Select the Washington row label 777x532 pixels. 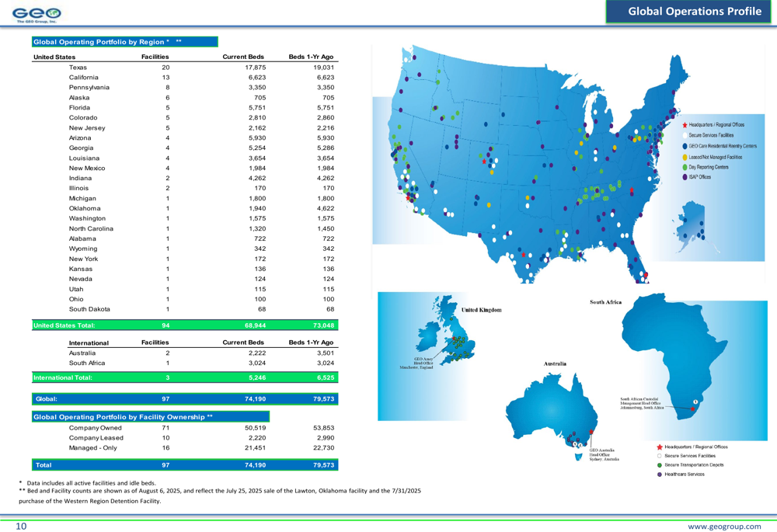click(87, 218)
